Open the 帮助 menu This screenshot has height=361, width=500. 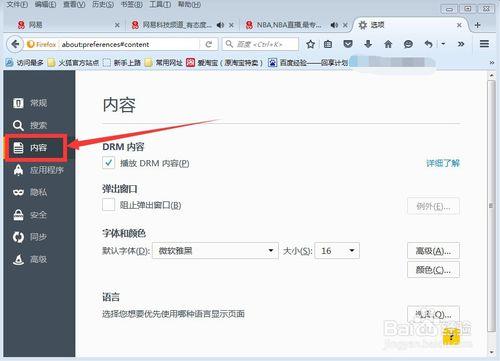pyautogui.click(x=189, y=5)
